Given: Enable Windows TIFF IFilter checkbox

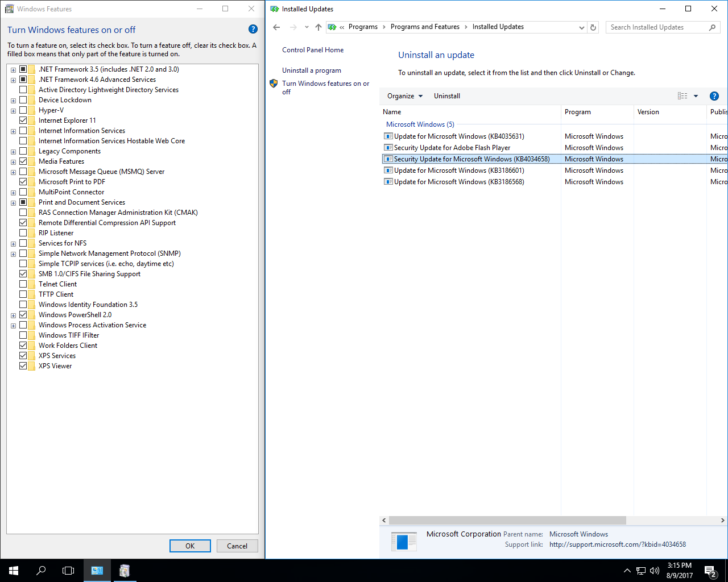Looking at the screenshot, I should pyautogui.click(x=23, y=335).
